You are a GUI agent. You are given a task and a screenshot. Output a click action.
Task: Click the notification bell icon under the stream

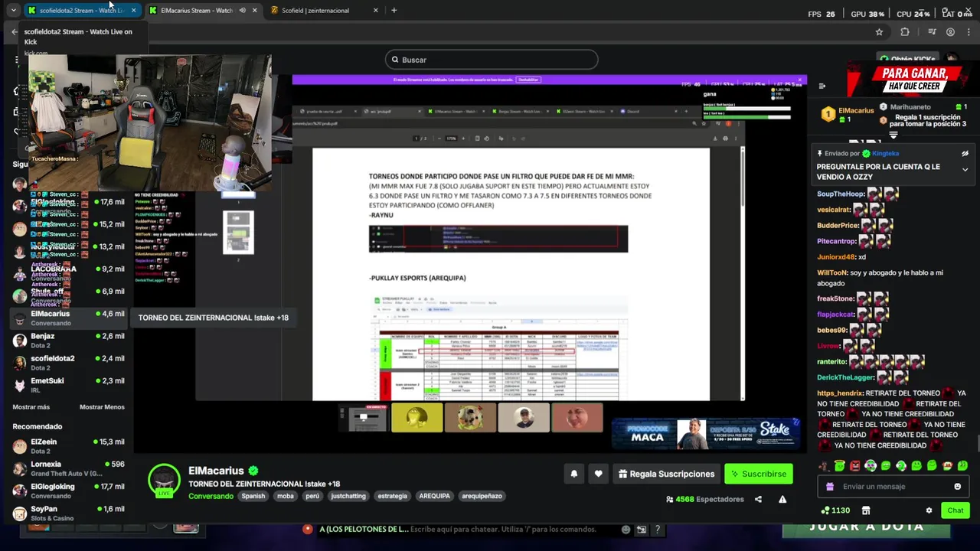point(573,474)
